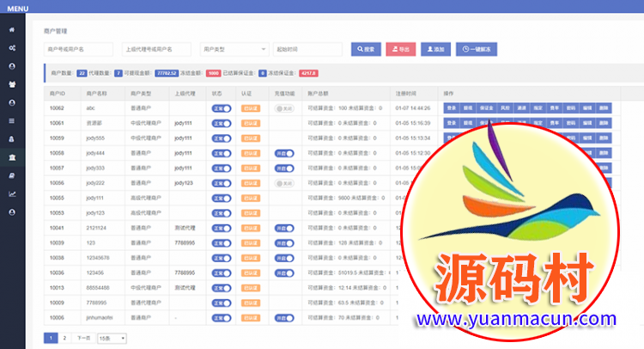Click 费率 button in row 10062
Screen dimensions: 644x349
[x=555, y=108]
